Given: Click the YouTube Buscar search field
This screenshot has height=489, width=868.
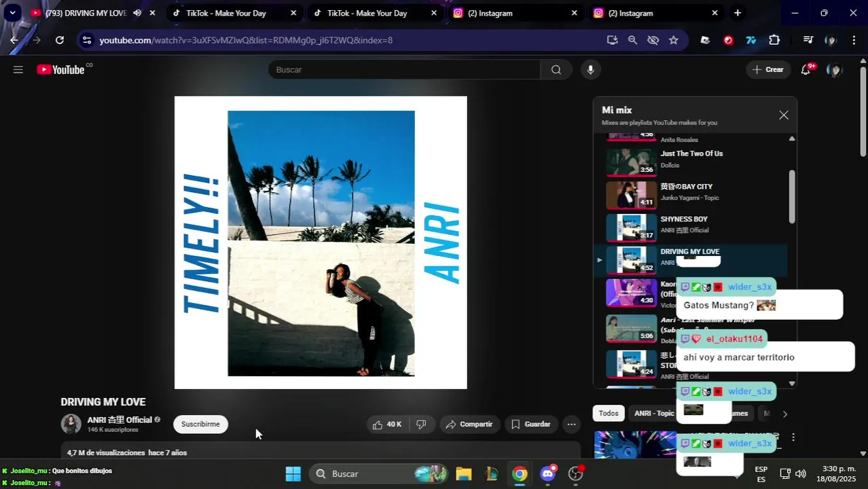Looking at the screenshot, I should pyautogui.click(x=405, y=69).
